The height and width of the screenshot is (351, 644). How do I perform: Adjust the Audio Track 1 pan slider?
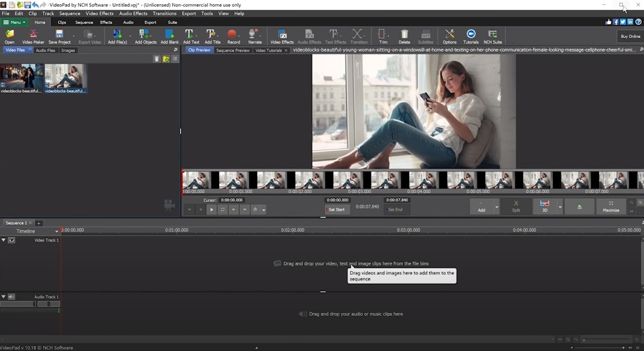tap(48, 304)
